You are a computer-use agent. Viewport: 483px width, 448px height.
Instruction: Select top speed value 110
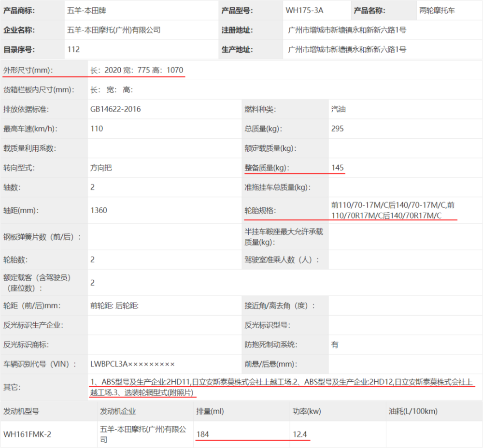(x=97, y=129)
